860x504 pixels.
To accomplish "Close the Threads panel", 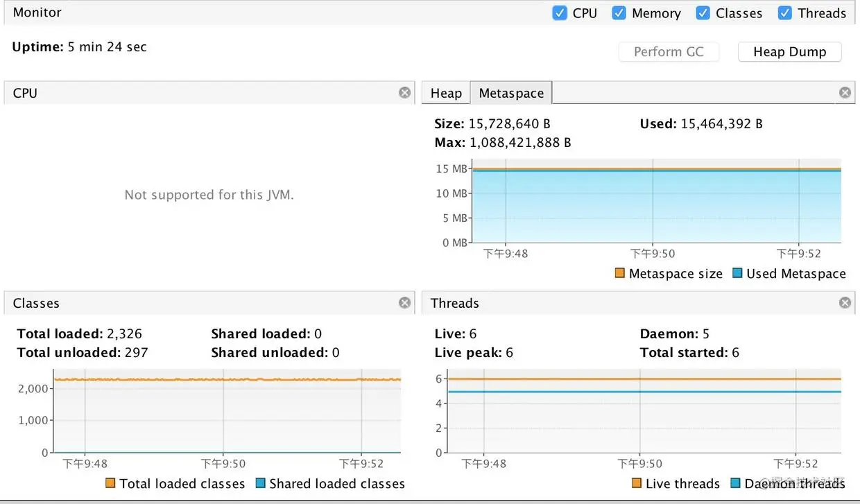I will point(845,302).
